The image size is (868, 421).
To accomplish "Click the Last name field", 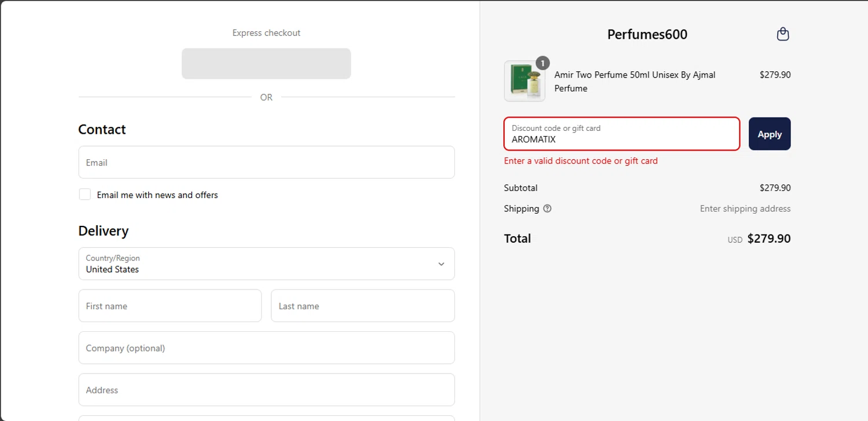I will pyautogui.click(x=363, y=306).
